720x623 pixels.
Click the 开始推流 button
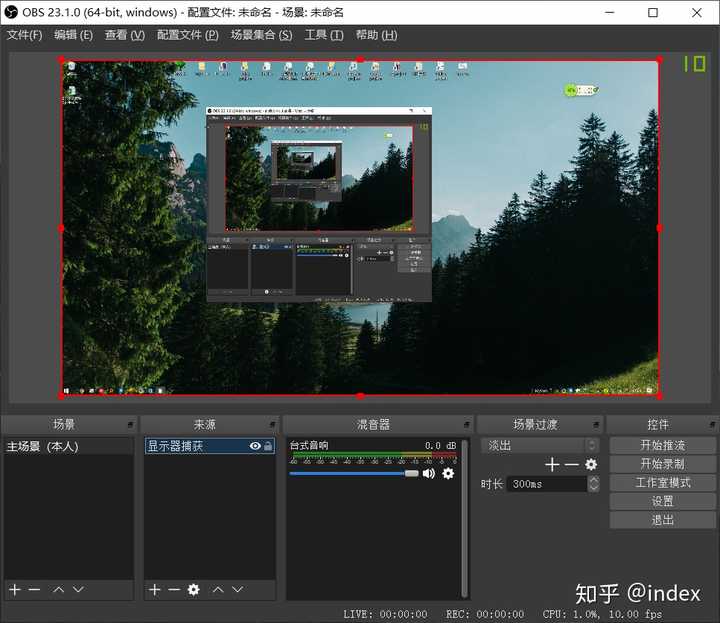[x=662, y=445]
